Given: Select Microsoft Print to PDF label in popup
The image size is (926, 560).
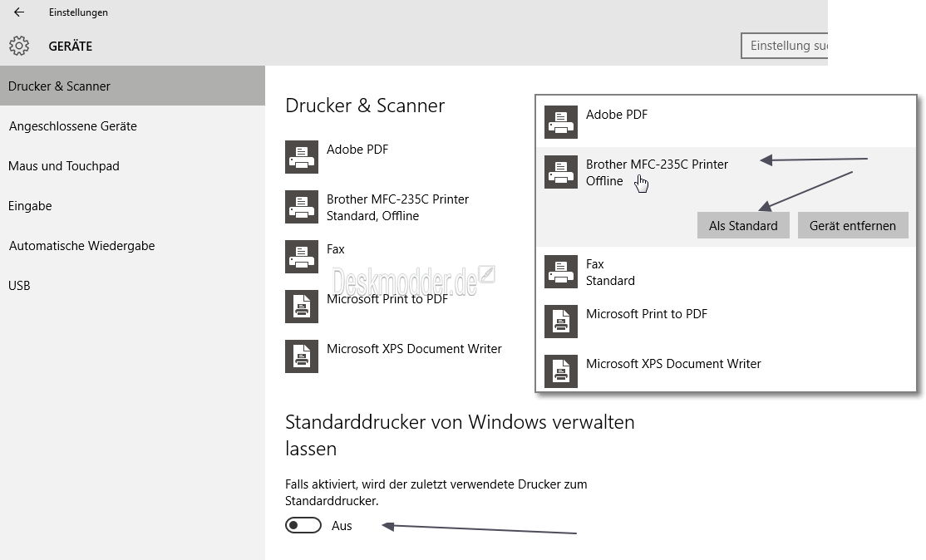Looking at the screenshot, I should pos(646,314).
